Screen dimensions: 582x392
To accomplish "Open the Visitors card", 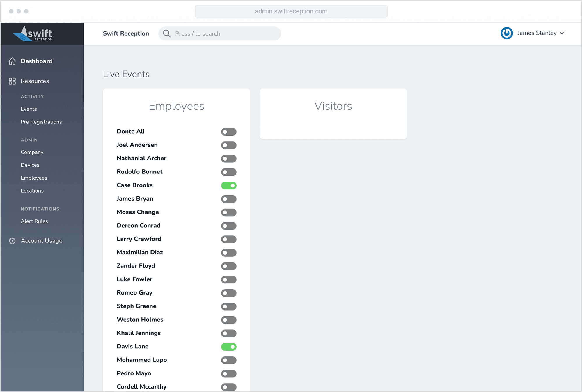I will click(x=333, y=113).
